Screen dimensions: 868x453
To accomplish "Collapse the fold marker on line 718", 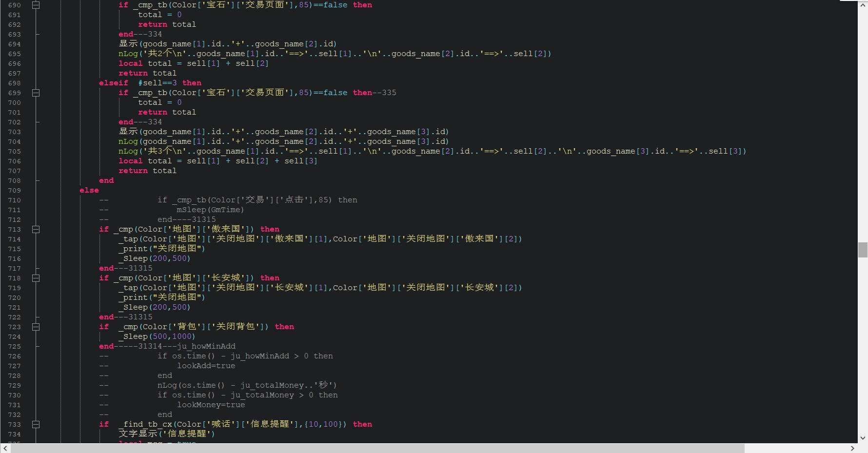I will click(36, 278).
